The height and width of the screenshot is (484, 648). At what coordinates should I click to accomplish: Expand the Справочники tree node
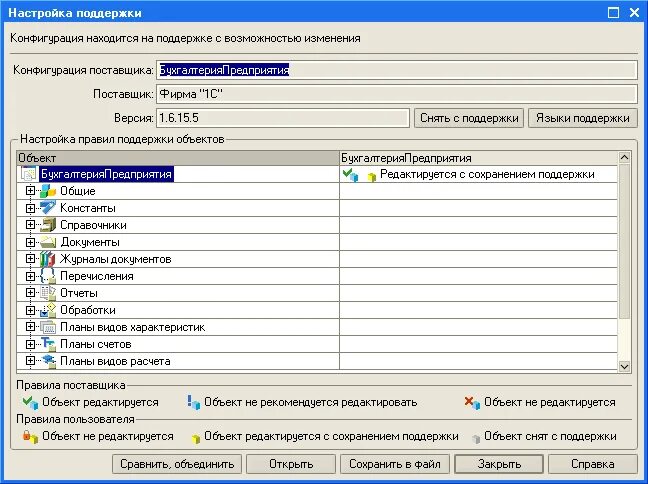coord(30,225)
